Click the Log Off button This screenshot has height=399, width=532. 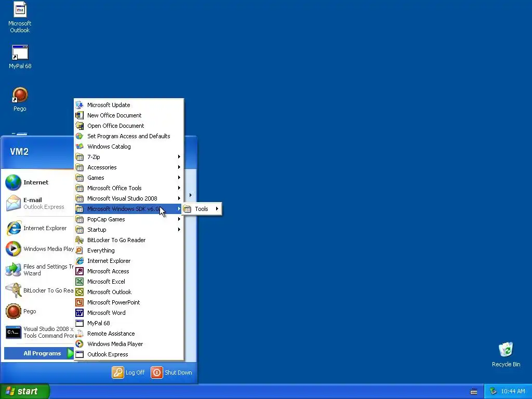(x=128, y=373)
